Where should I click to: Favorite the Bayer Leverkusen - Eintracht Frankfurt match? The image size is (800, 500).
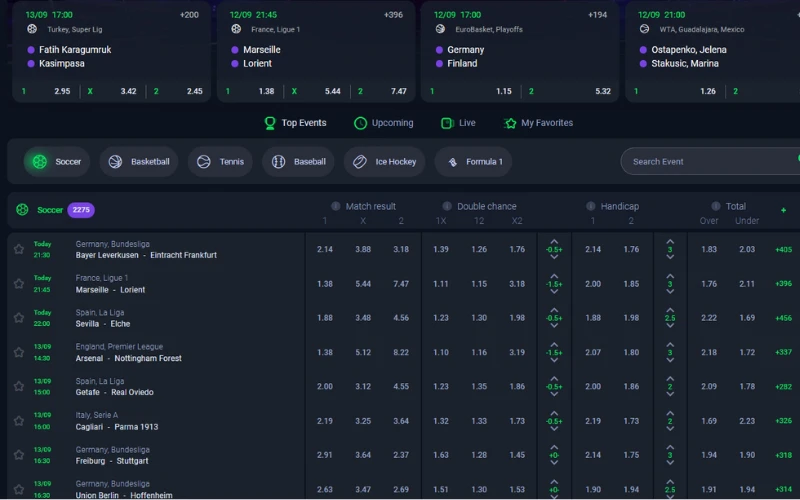(x=19, y=249)
